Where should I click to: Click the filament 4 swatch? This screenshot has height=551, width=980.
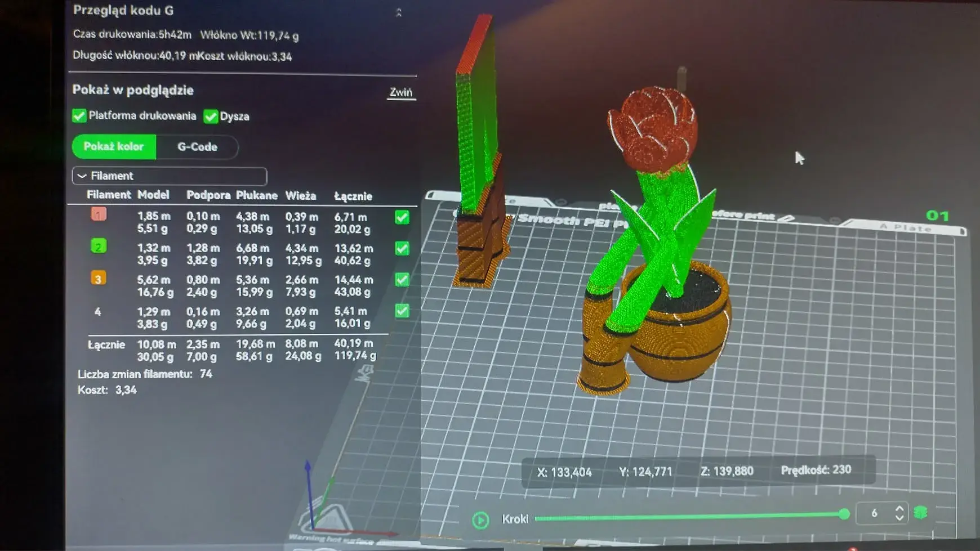(x=97, y=311)
